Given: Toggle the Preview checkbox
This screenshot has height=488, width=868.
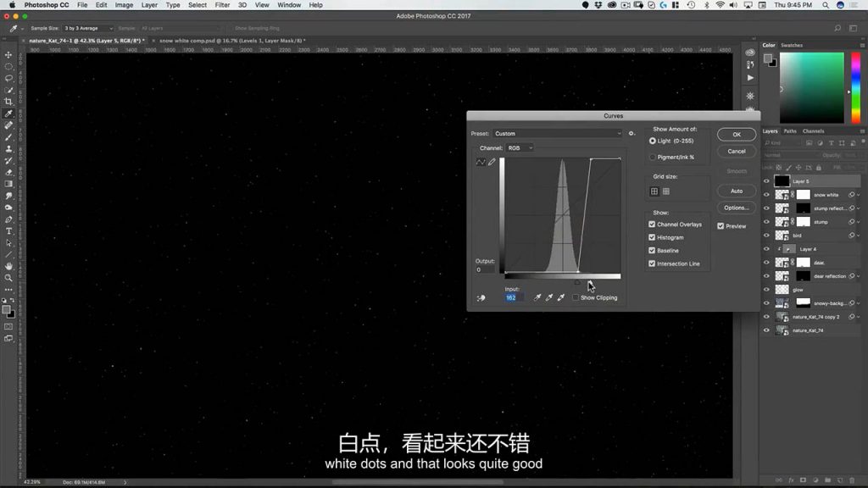Looking at the screenshot, I should 721,225.
